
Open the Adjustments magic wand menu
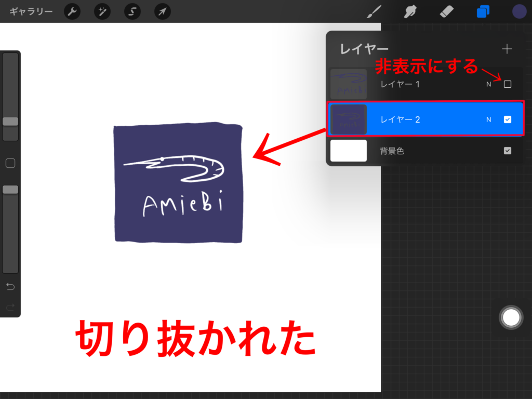pos(102,11)
